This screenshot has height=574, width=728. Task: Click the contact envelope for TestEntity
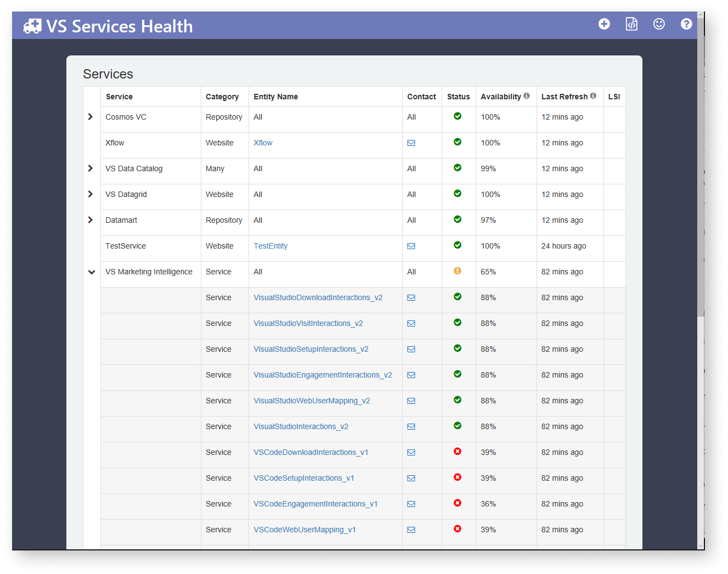click(x=411, y=246)
